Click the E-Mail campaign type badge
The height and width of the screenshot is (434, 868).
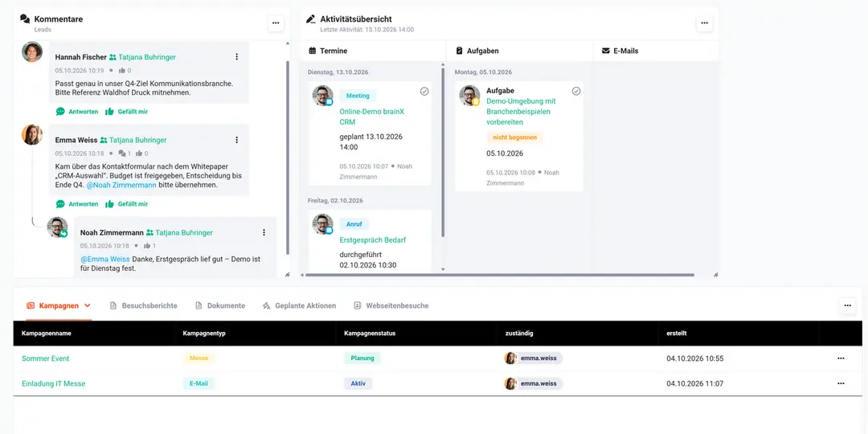[199, 383]
